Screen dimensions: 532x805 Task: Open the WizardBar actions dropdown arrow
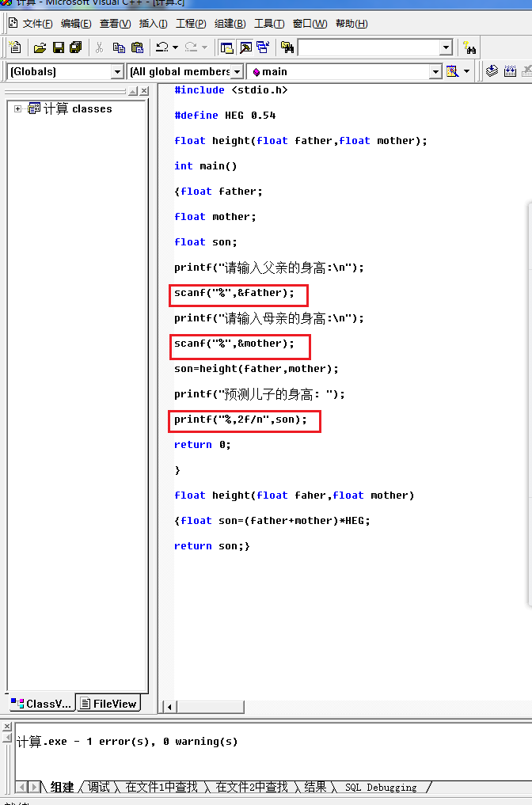coord(467,71)
